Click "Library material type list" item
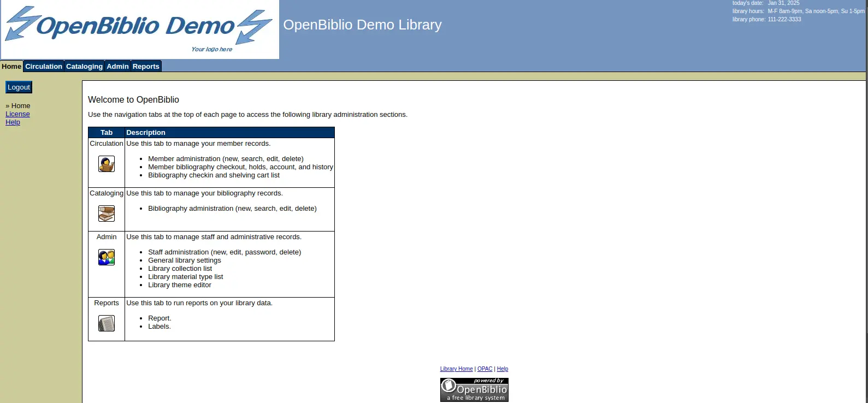This screenshot has height=403, width=868. [185, 277]
